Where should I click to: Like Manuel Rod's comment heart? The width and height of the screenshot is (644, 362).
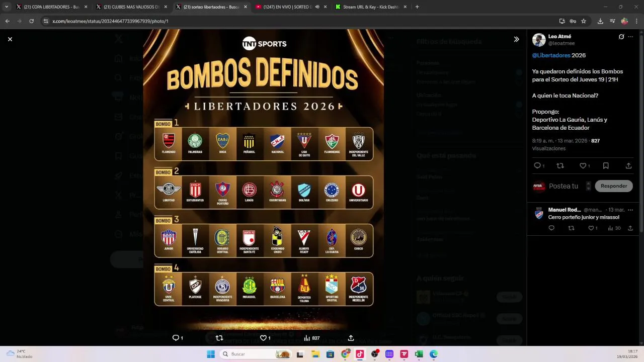tap(591, 228)
